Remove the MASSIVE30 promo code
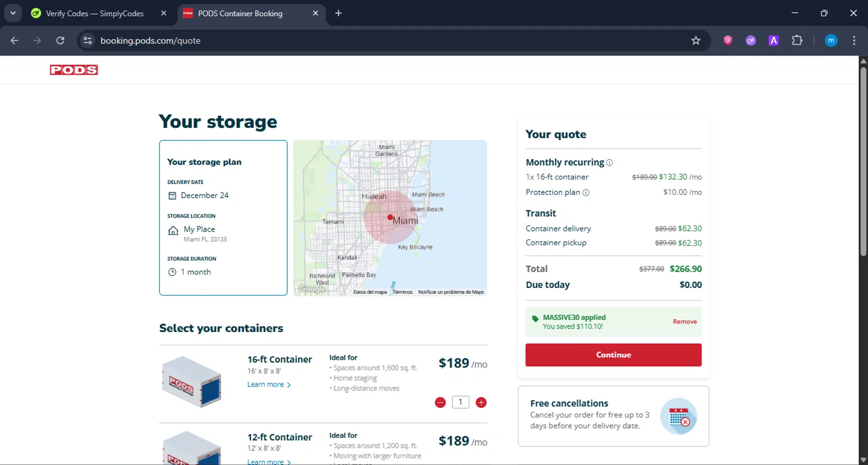The height and width of the screenshot is (465, 868). [x=685, y=322]
